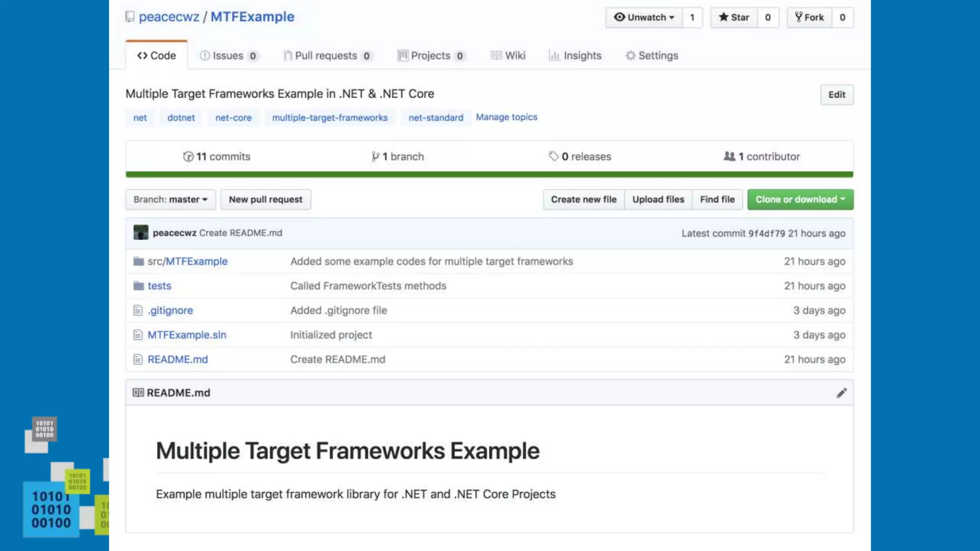Click the New pull request button

(x=266, y=199)
